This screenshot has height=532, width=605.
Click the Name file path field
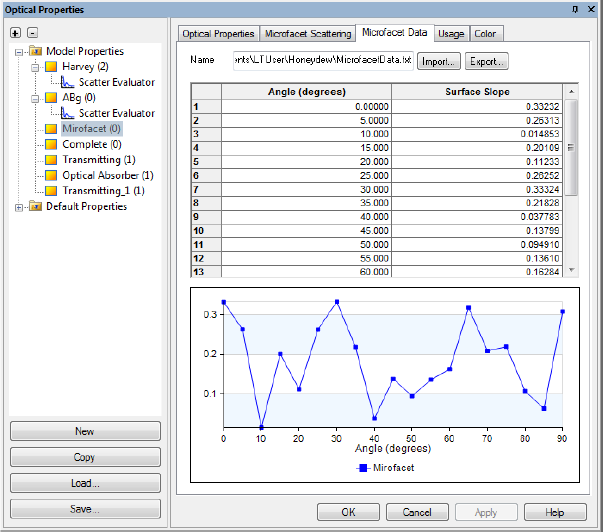[x=323, y=60]
